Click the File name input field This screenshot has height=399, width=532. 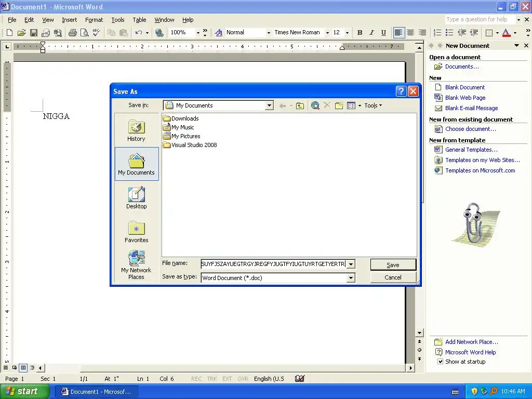tap(273, 264)
